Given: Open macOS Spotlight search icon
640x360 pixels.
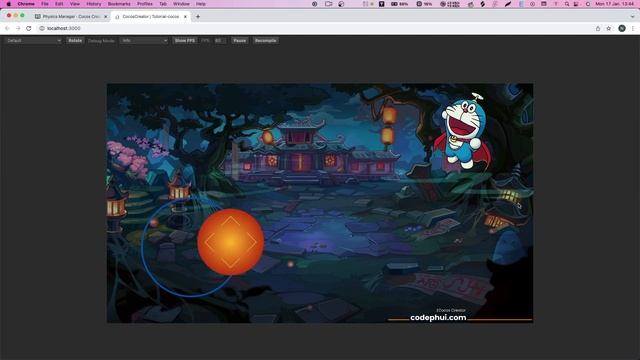Looking at the screenshot, I should coord(567,4).
